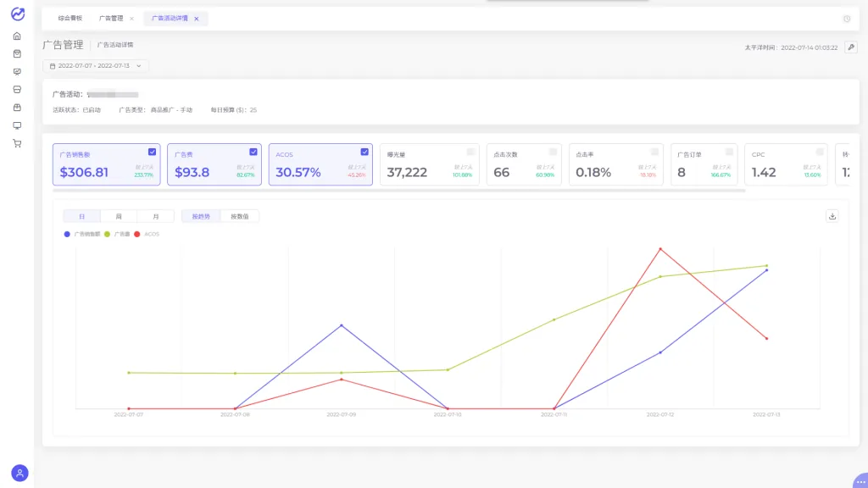
Task: Check the 点击次数 metric checkbox
Action: coord(553,152)
